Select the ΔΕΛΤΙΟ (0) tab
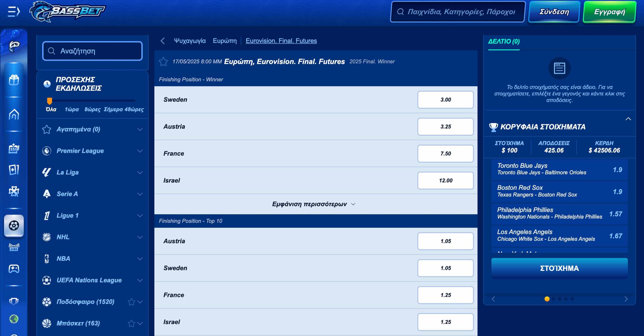Screen dimensions: 644x336 click(504, 41)
